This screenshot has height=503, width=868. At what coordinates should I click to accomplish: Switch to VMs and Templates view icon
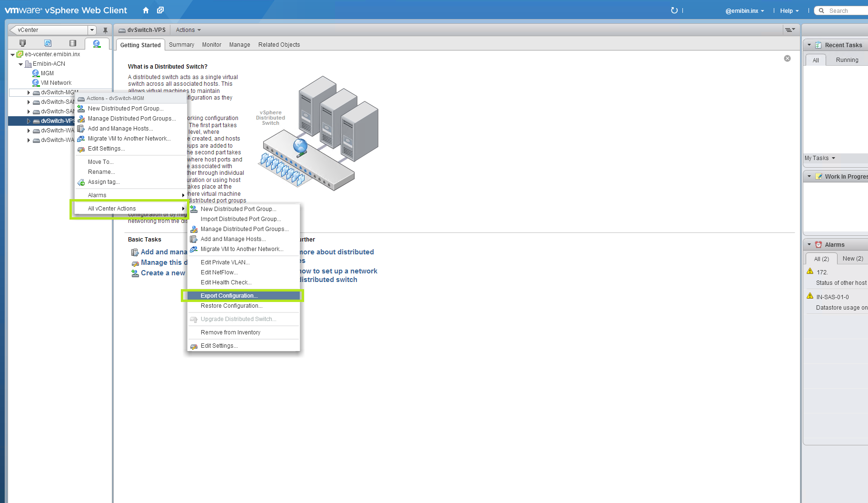48,43
